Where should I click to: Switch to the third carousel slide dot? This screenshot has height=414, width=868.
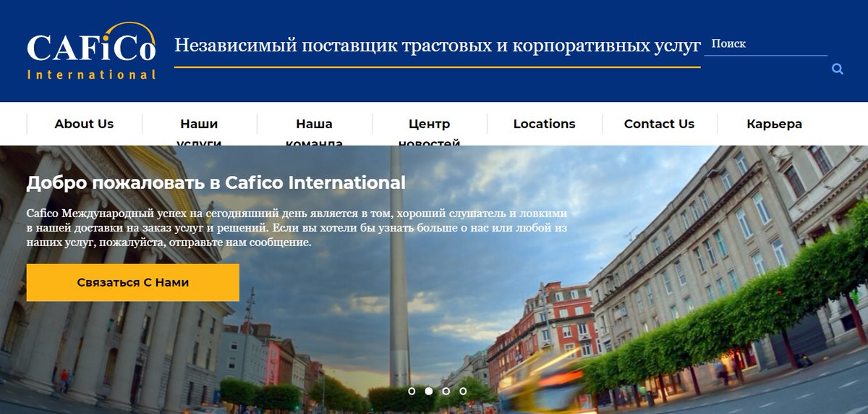[x=446, y=391]
